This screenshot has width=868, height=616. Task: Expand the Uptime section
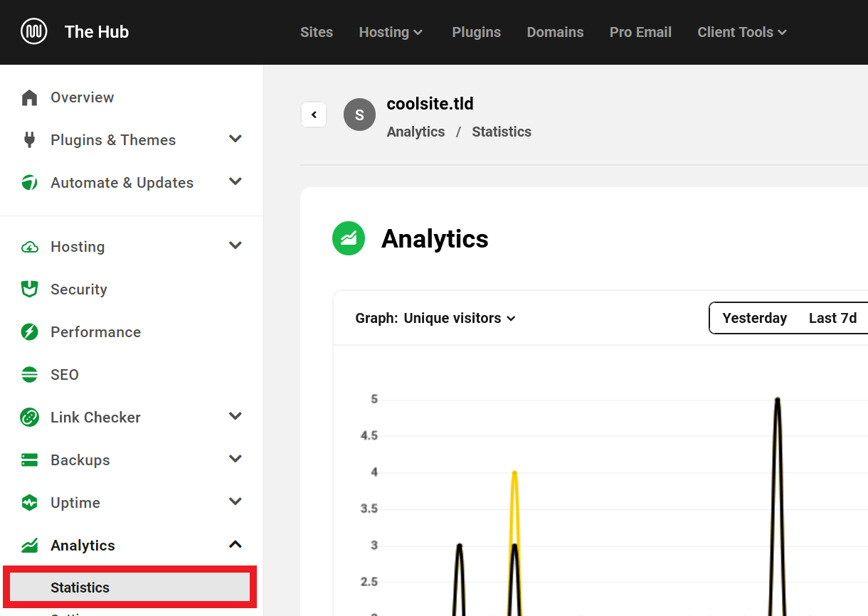[235, 502]
